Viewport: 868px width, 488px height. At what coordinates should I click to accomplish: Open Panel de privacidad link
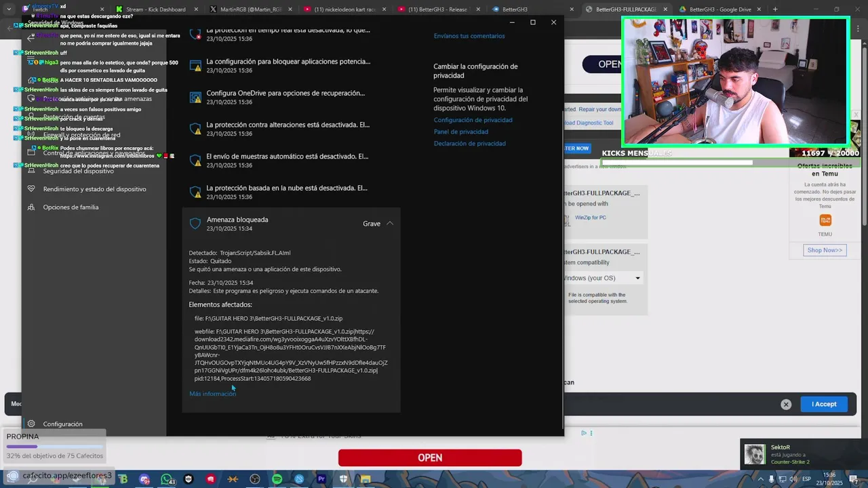click(461, 131)
